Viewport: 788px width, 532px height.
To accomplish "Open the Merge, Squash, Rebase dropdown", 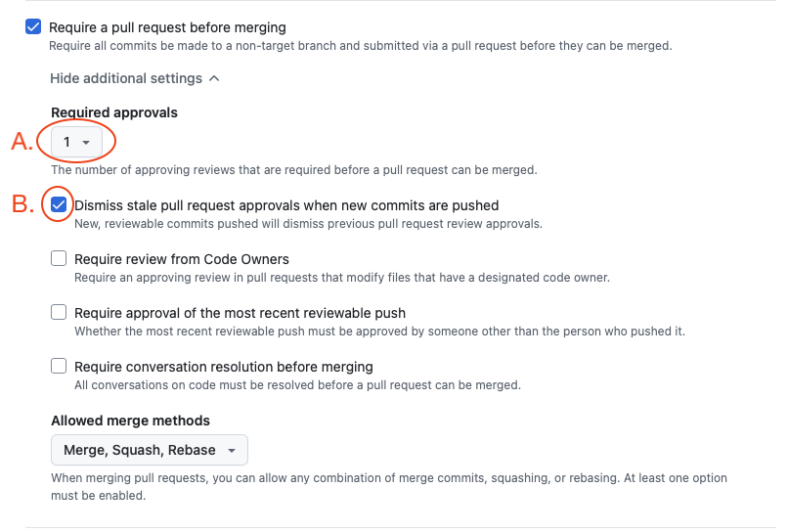I will [x=149, y=450].
